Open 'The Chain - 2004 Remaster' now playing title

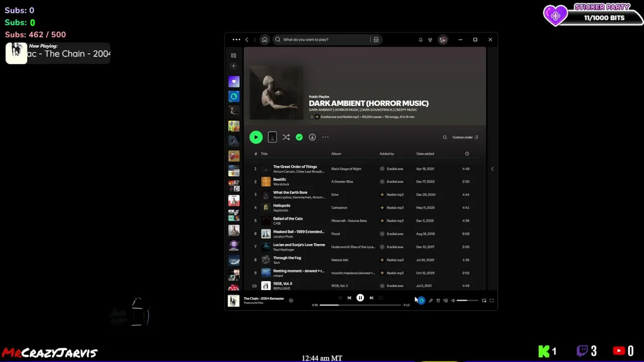(264, 299)
